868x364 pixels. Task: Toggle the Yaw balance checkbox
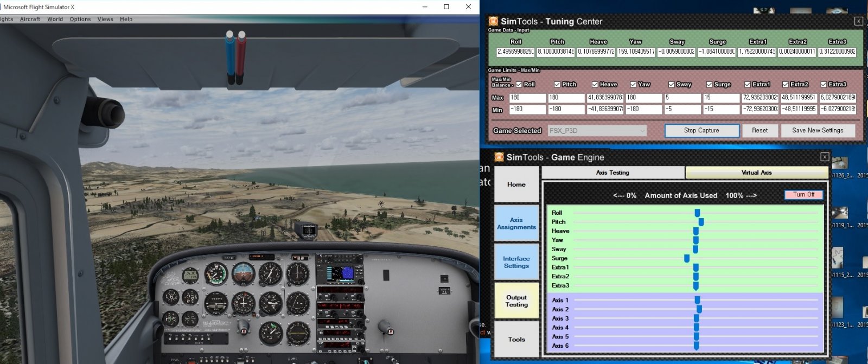click(633, 84)
